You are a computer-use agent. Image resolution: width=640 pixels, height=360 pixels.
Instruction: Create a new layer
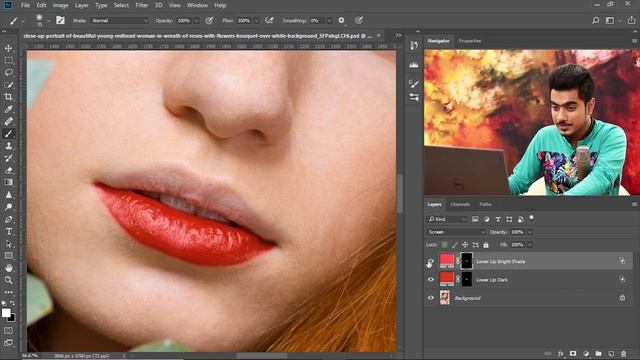click(x=611, y=353)
